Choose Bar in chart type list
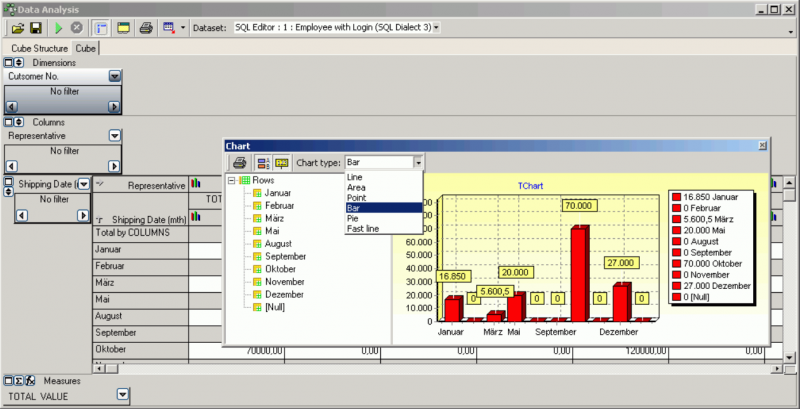 384,208
